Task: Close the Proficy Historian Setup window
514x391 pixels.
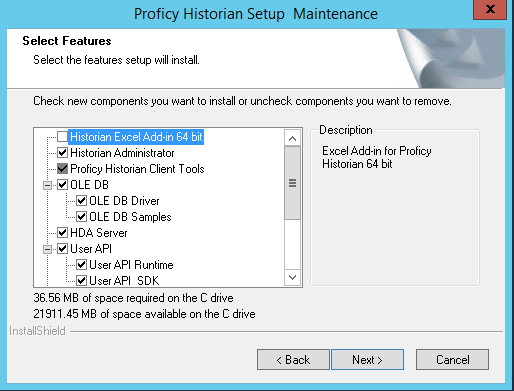Action: point(490,9)
